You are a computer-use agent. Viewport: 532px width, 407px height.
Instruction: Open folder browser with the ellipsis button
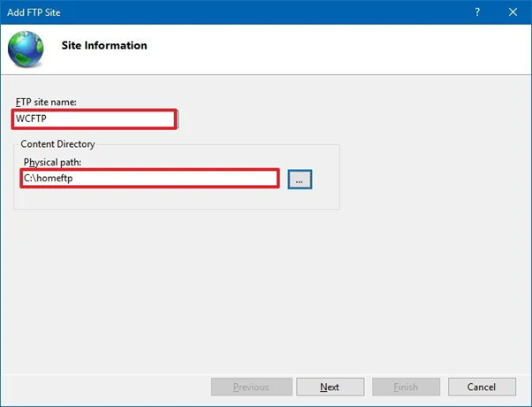pos(300,180)
